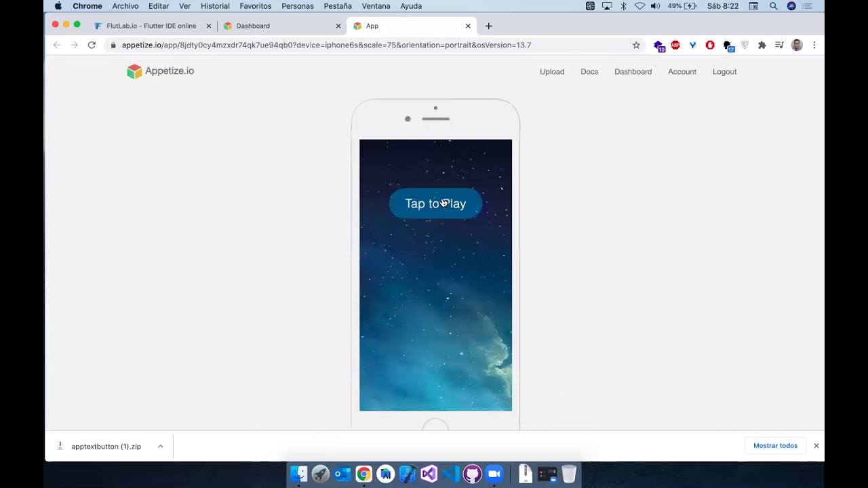The height and width of the screenshot is (488, 868).
Task: Expand options for apptextbutton (1).zip download
Action: click(x=160, y=446)
